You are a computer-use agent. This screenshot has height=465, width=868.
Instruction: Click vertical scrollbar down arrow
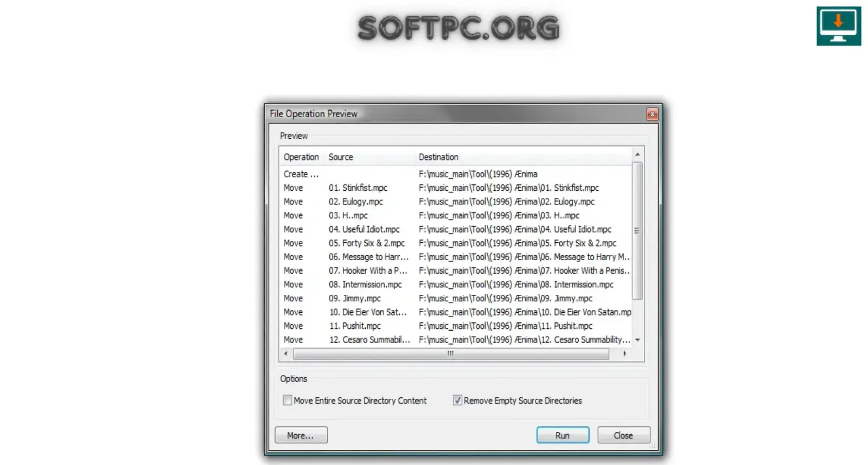(x=638, y=340)
